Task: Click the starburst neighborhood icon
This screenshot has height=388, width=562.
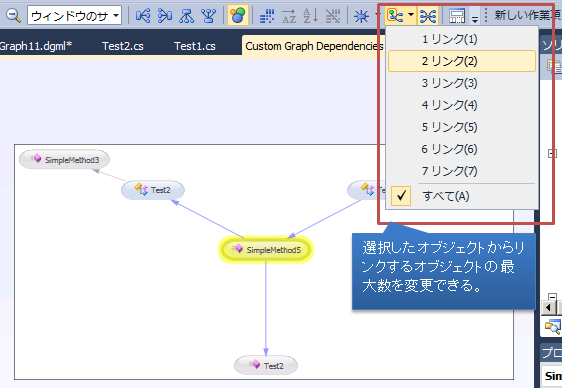Action: [x=361, y=16]
